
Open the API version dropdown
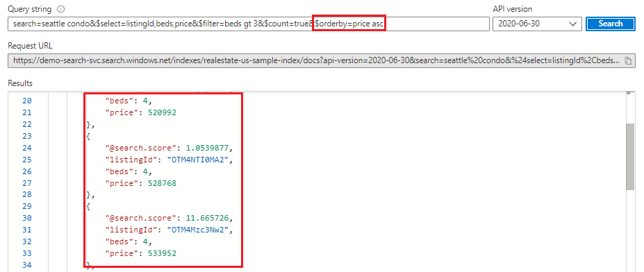(x=537, y=24)
